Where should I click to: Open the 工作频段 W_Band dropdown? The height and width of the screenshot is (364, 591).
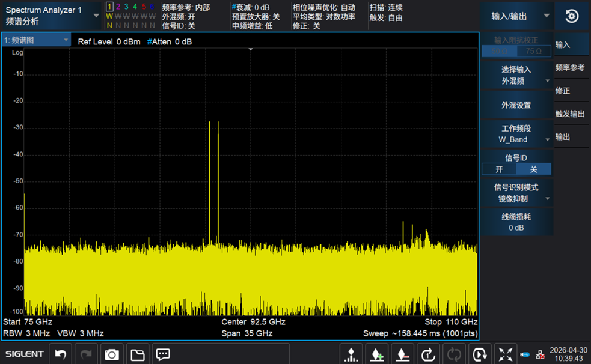coord(516,134)
